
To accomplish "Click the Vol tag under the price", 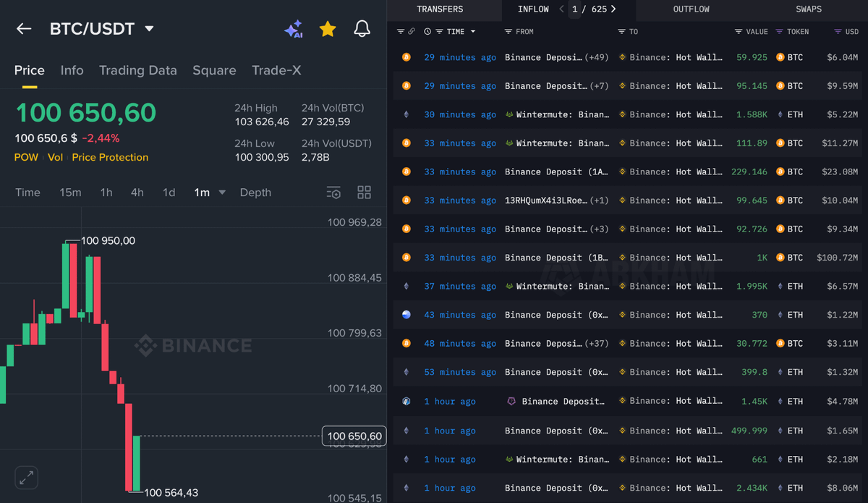I will point(55,157).
